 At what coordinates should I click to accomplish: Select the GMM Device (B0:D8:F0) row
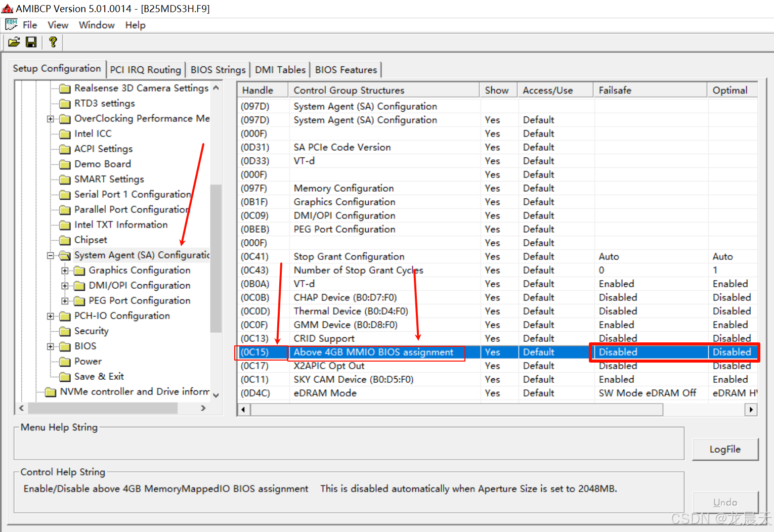pyautogui.click(x=497, y=325)
